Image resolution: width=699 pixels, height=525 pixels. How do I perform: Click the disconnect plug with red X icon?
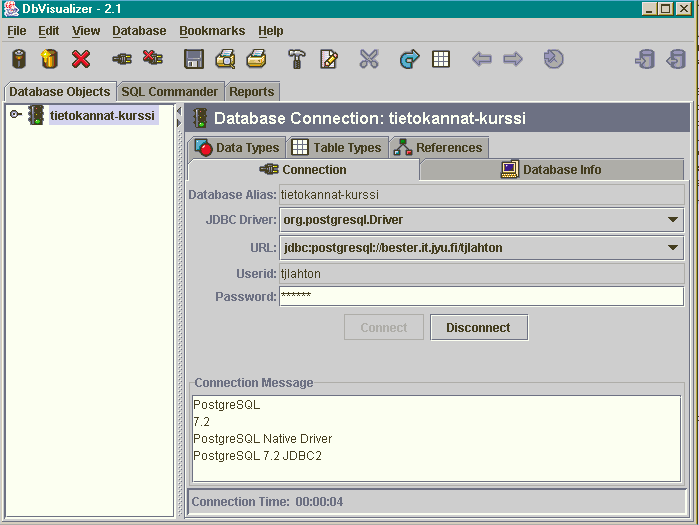[153, 58]
